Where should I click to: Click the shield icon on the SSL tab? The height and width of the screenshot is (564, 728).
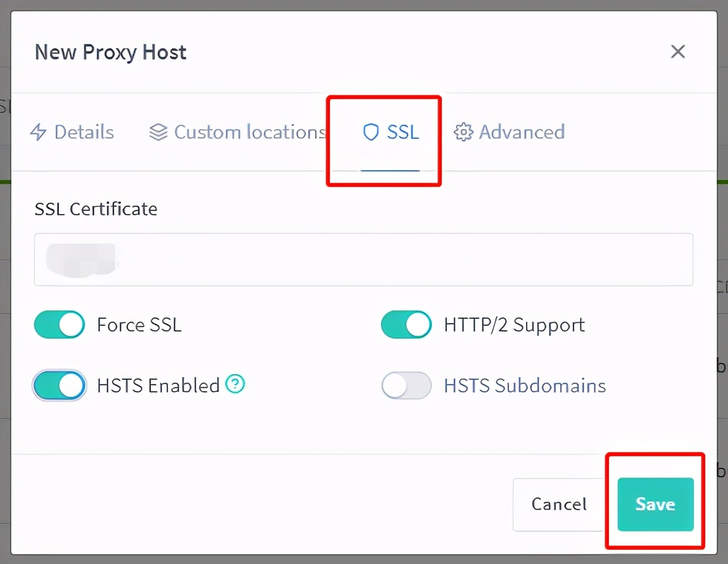370,132
